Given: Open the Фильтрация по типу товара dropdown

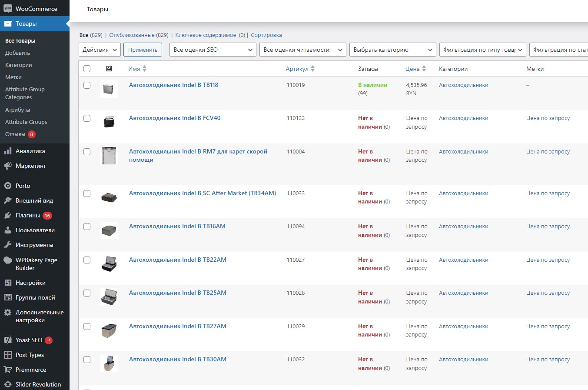Looking at the screenshot, I should tap(483, 50).
